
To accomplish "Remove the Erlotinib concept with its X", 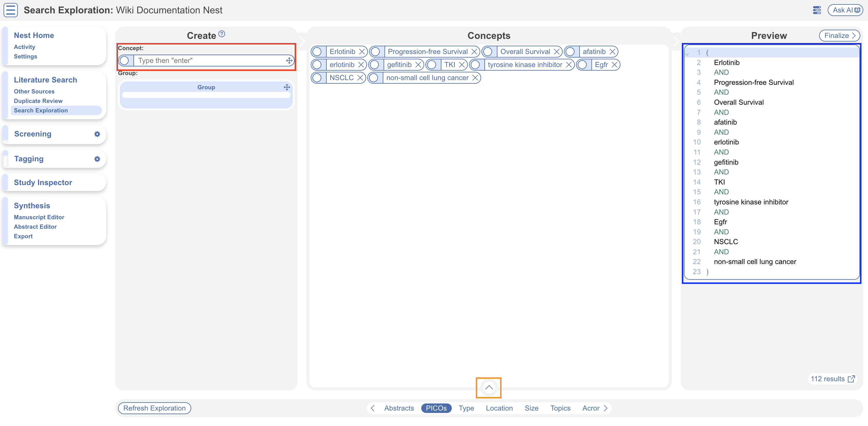I will (362, 52).
